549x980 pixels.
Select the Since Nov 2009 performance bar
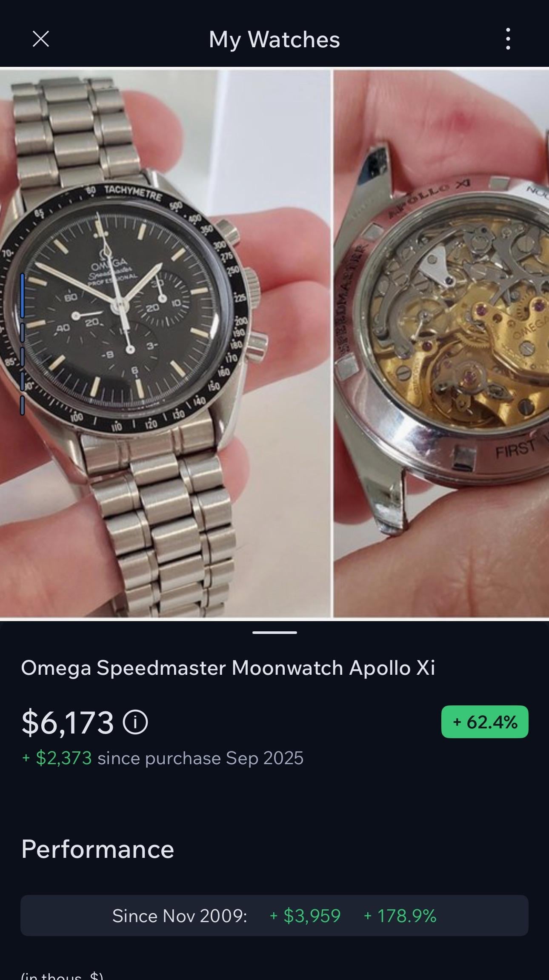point(274,915)
